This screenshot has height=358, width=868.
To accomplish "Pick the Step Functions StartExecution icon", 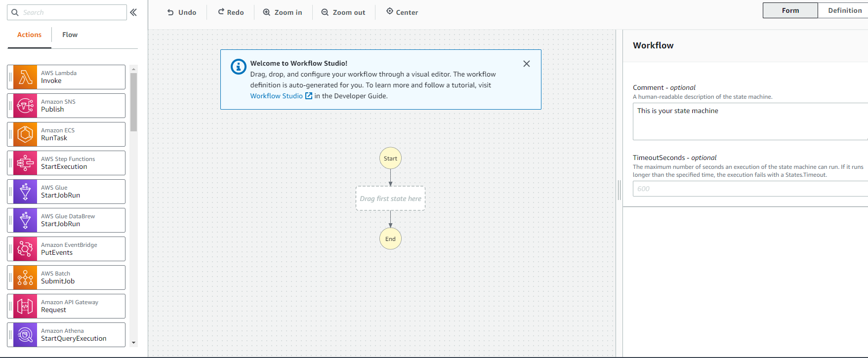I will pyautogui.click(x=25, y=163).
